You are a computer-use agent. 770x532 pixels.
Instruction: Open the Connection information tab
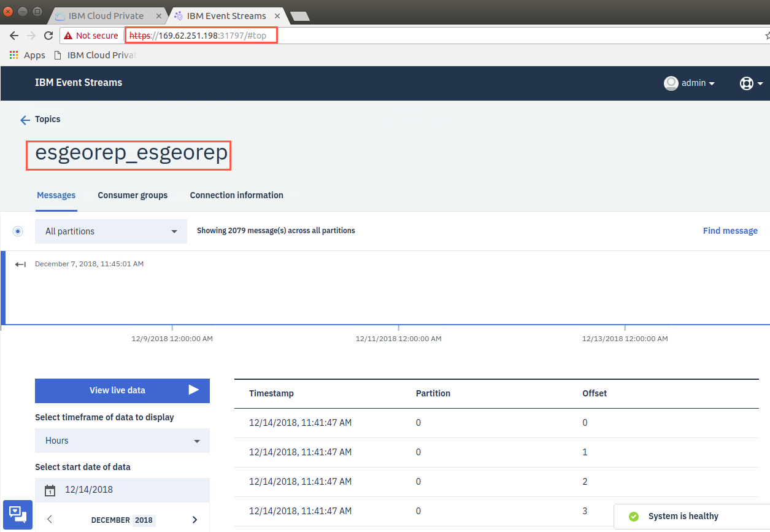[236, 195]
